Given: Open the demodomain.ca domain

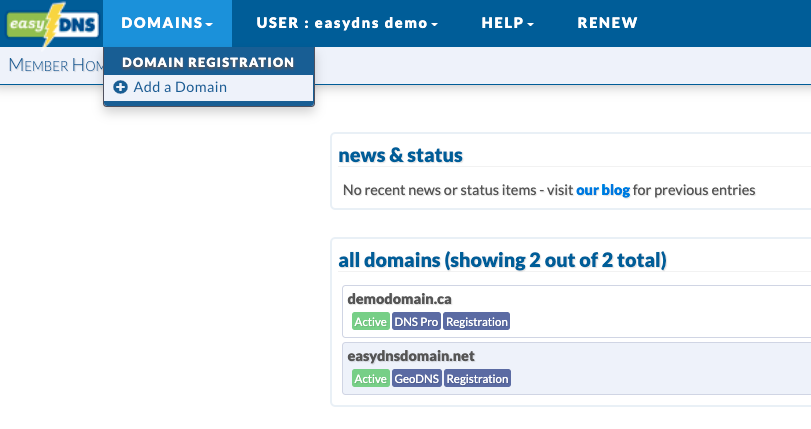Looking at the screenshot, I should (399, 299).
